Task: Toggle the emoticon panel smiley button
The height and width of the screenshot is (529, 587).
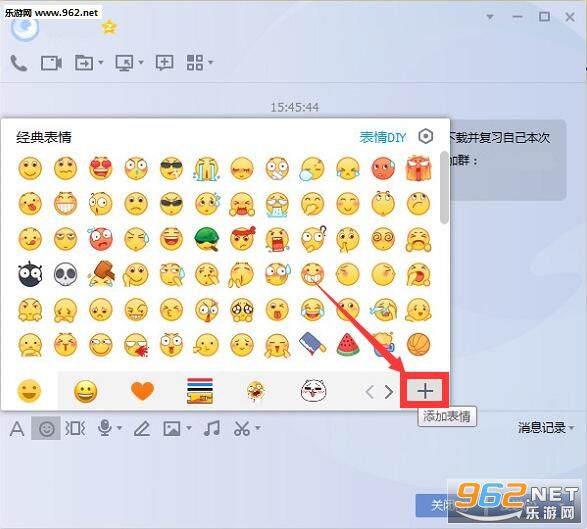Action: [x=46, y=428]
